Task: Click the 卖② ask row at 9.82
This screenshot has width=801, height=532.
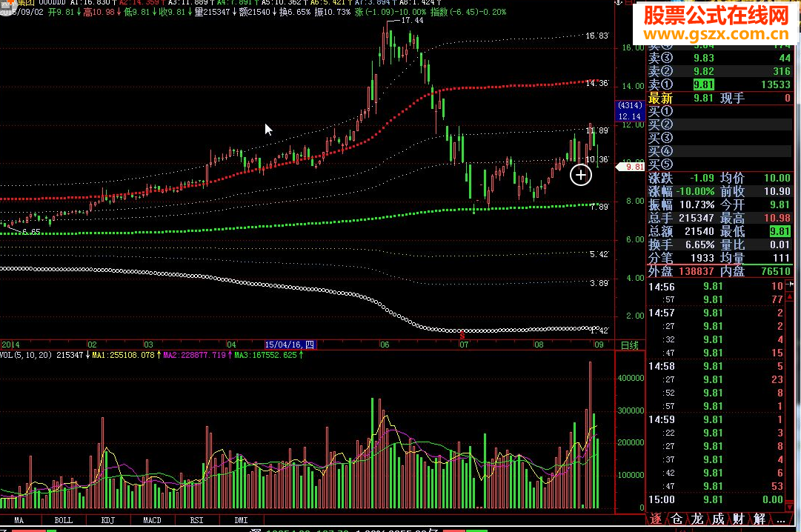Action: pos(719,71)
